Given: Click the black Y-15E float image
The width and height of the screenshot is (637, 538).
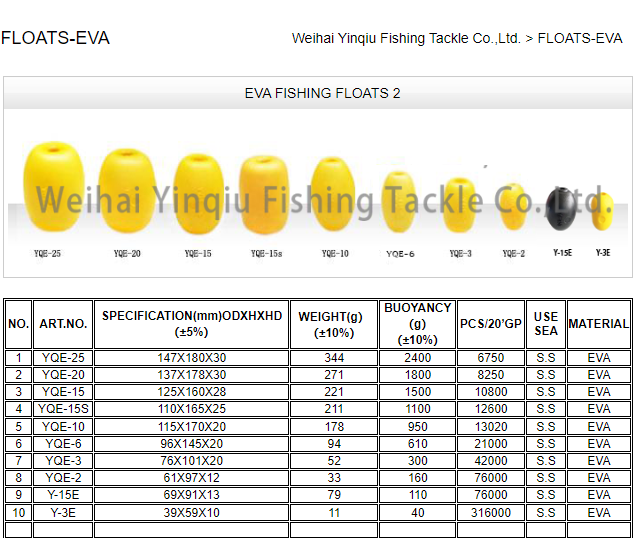Looking at the screenshot, I should (x=561, y=209).
